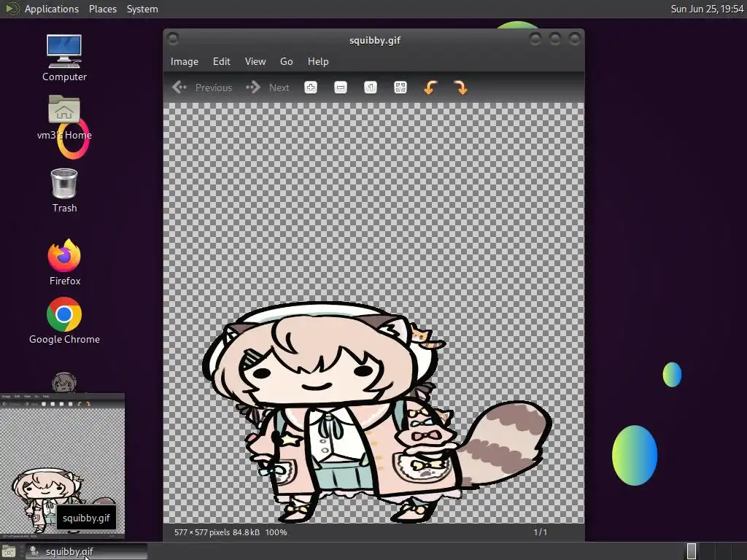The width and height of the screenshot is (747, 560).
Task: Open the View menu
Action: pyautogui.click(x=255, y=61)
